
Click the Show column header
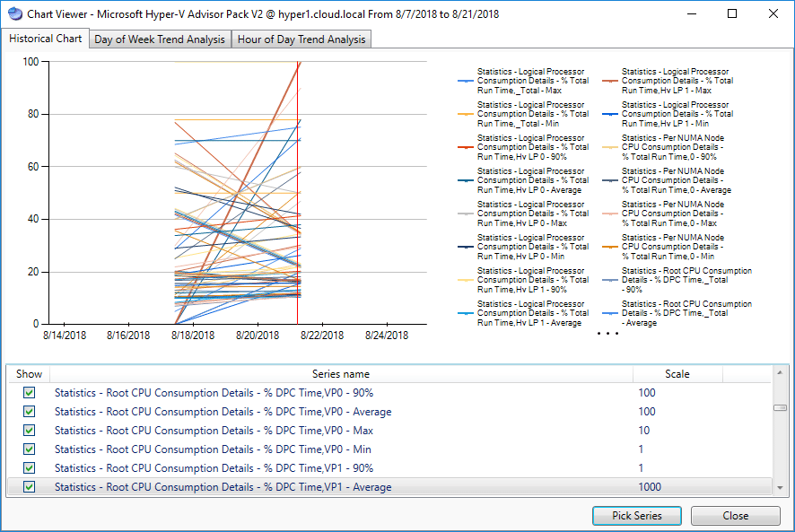tap(29, 373)
